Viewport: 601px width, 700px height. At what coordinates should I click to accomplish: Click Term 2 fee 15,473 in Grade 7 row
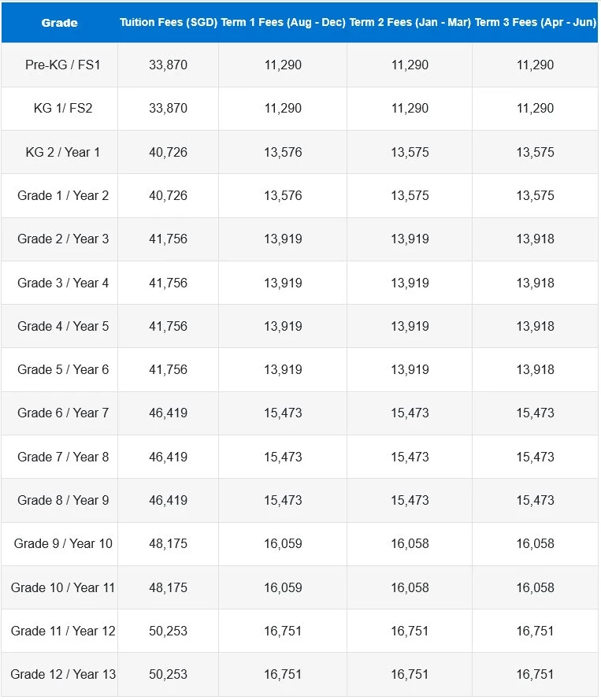click(x=410, y=457)
